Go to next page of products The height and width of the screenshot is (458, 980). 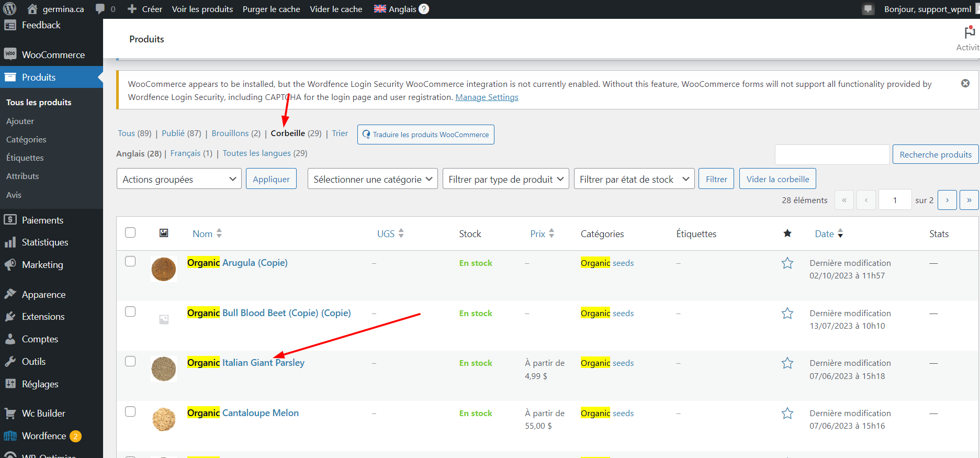[x=947, y=200]
